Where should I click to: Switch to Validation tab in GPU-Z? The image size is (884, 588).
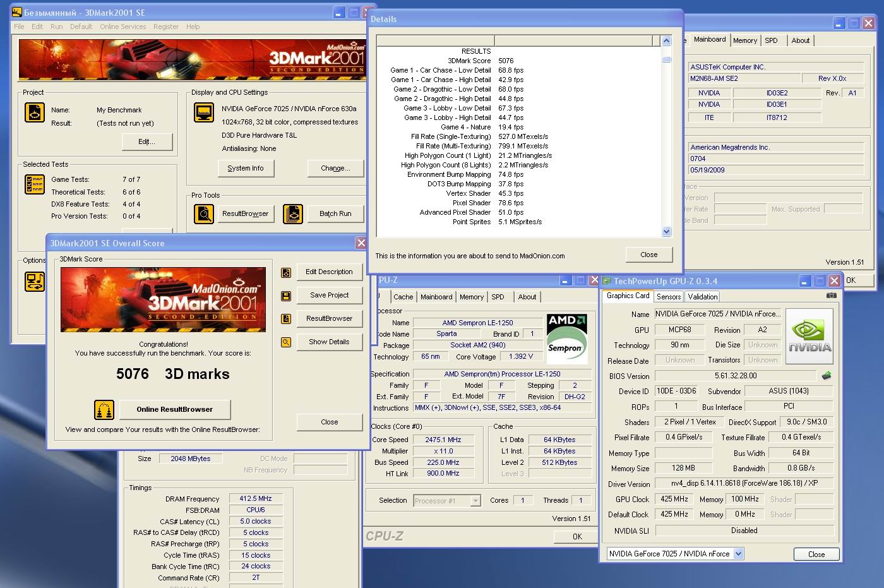coord(702,296)
